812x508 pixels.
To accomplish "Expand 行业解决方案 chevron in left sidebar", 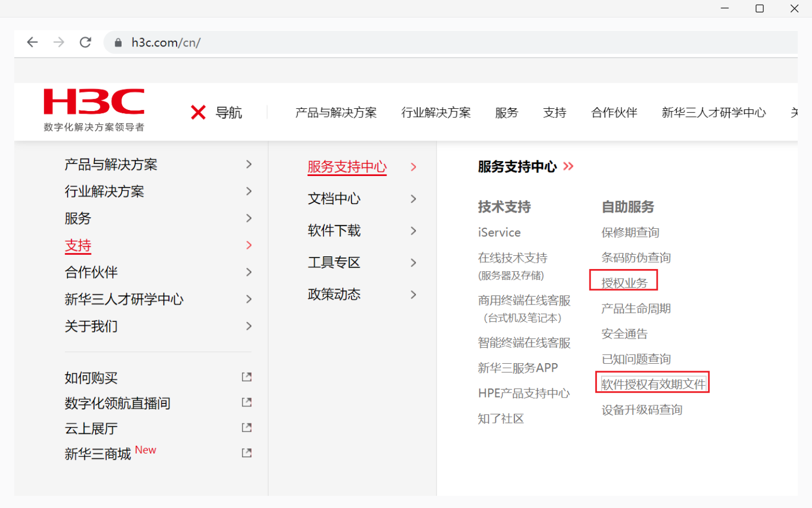I will pos(249,191).
